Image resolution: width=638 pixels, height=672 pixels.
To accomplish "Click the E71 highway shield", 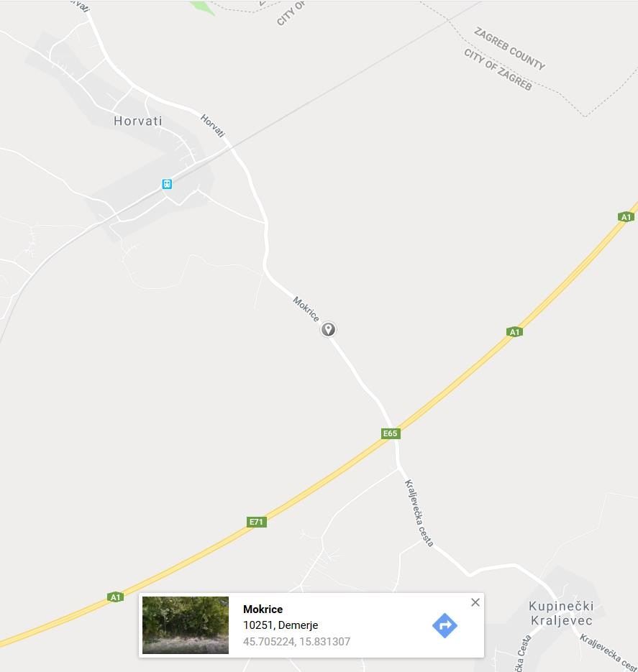I will click(x=256, y=522).
